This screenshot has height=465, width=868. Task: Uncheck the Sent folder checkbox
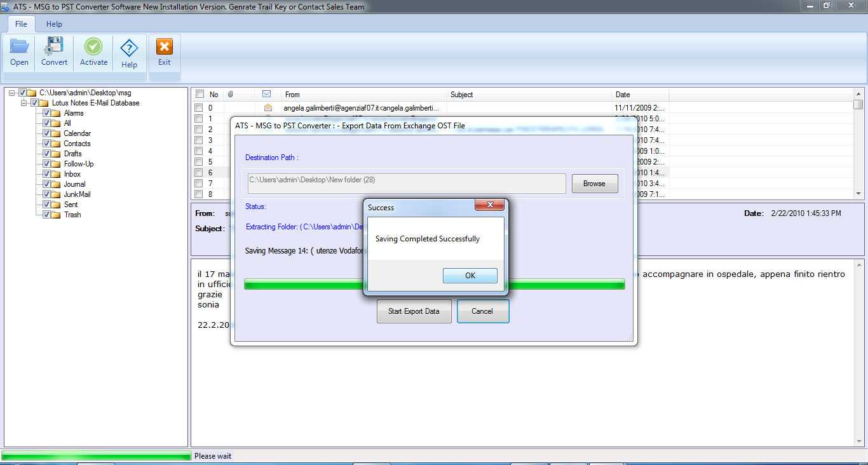[x=46, y=205]
